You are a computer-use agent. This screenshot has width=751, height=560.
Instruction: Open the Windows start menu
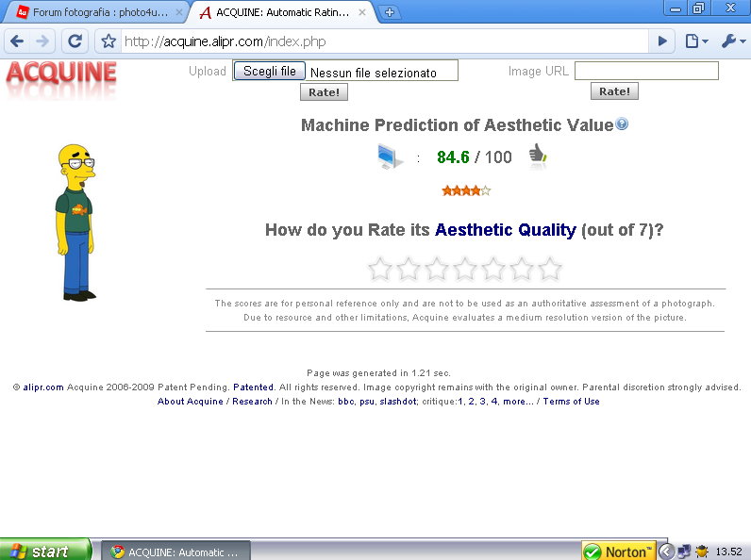point(45,551)
